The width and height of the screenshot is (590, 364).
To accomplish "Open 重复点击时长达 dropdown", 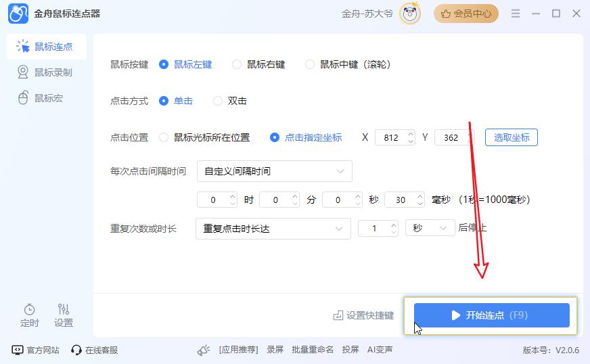I will (x=273, y=229).
